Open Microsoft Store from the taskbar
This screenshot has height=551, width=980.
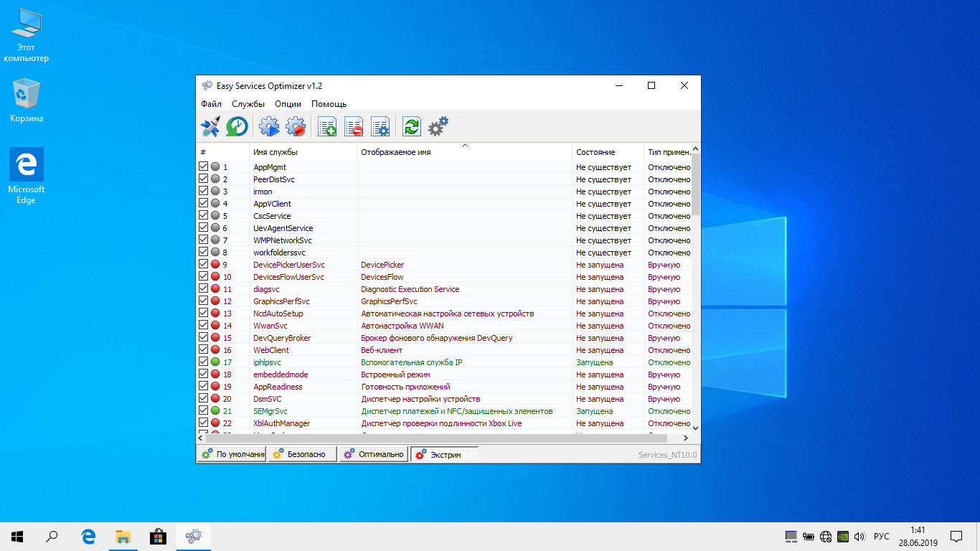tap(158, 536)
